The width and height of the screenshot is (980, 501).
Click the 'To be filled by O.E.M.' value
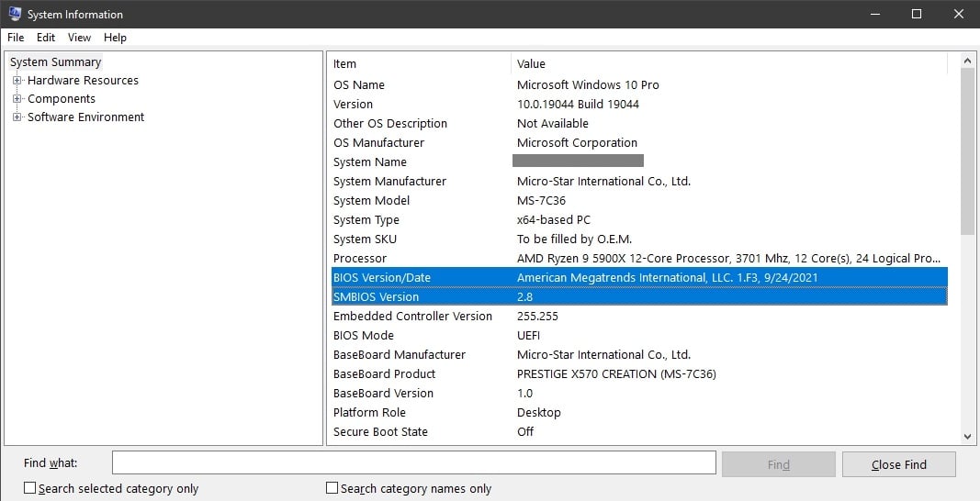click(574, 239)
